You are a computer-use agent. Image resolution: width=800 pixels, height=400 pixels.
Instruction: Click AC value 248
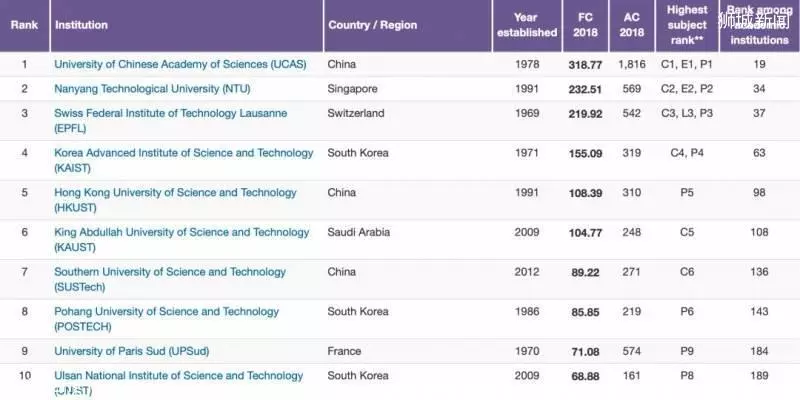point(632,232)
